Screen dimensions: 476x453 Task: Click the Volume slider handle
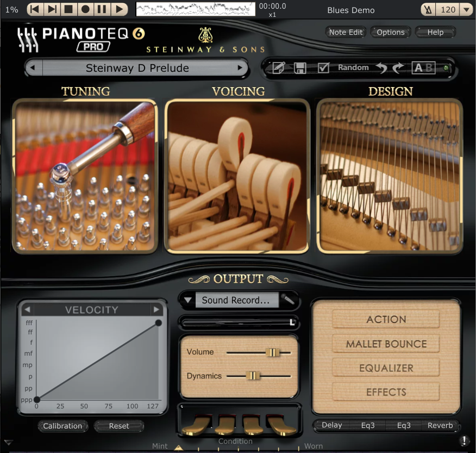coord(273,352)
